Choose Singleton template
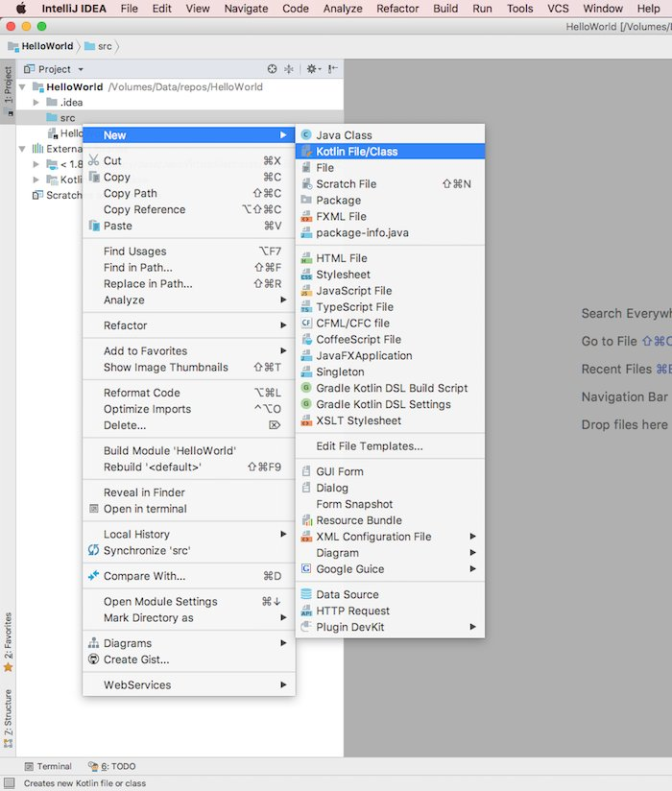672x791 pixels. 390,372
